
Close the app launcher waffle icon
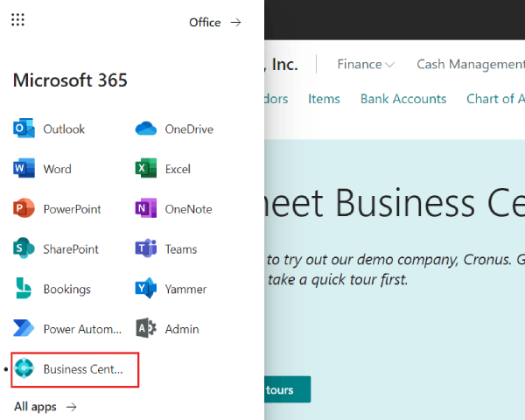click(17, 20)
